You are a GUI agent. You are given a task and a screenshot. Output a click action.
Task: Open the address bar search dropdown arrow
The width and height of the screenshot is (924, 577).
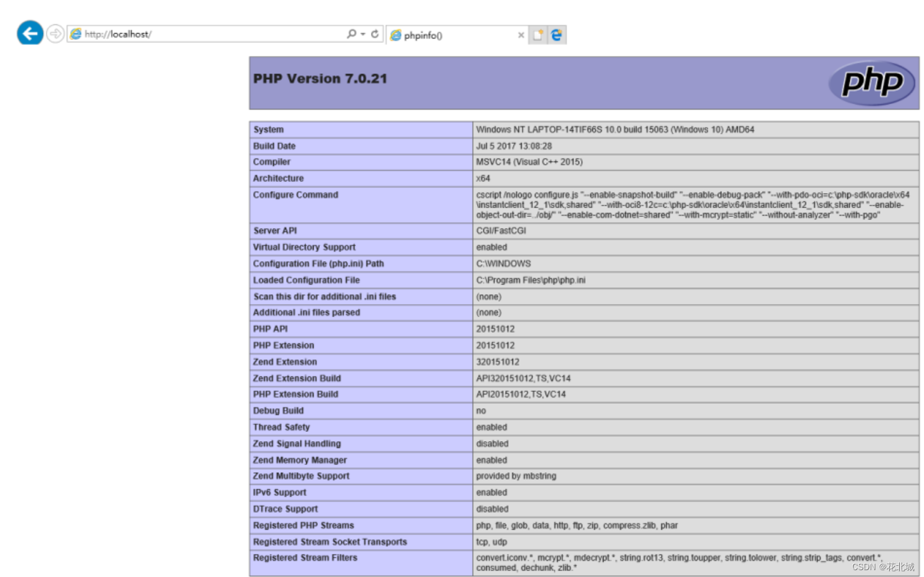click(363, 34)
